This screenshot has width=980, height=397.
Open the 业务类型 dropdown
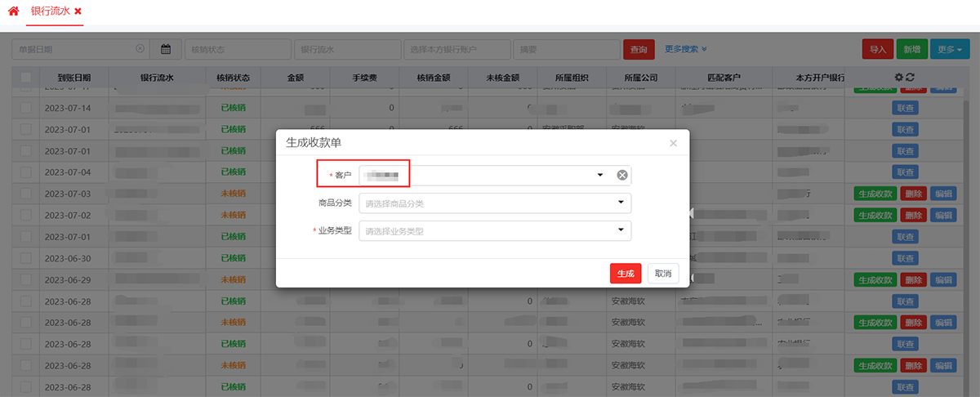click(620, 230)
